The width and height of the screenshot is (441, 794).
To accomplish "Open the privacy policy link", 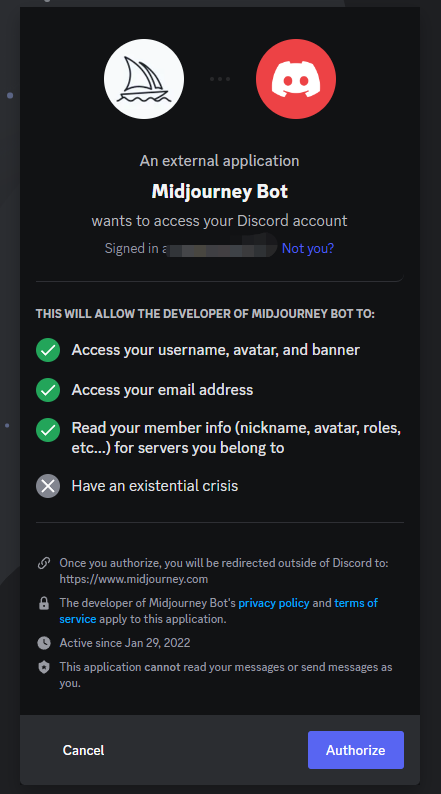I will [x=274, y=603].
